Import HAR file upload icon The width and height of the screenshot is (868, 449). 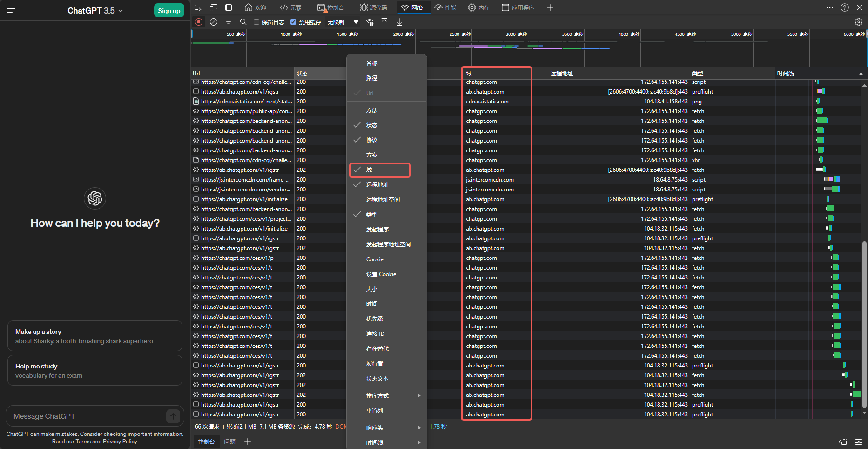coord(384,22)
